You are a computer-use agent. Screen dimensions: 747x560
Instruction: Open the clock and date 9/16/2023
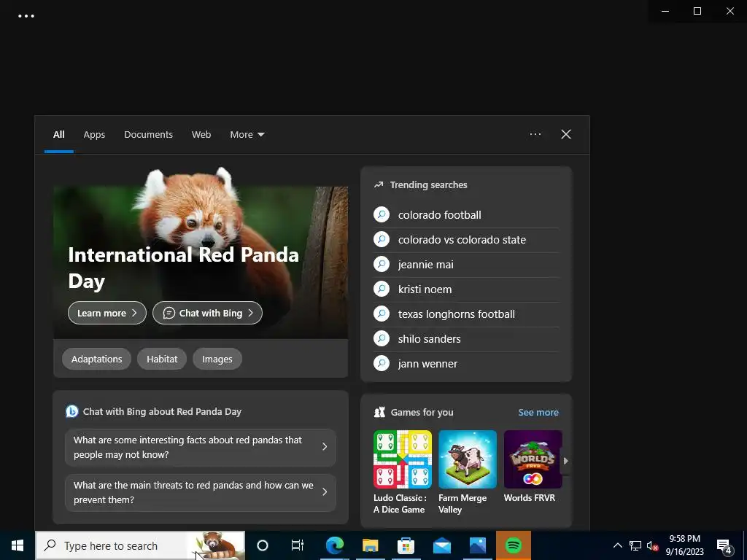point(684,545)
